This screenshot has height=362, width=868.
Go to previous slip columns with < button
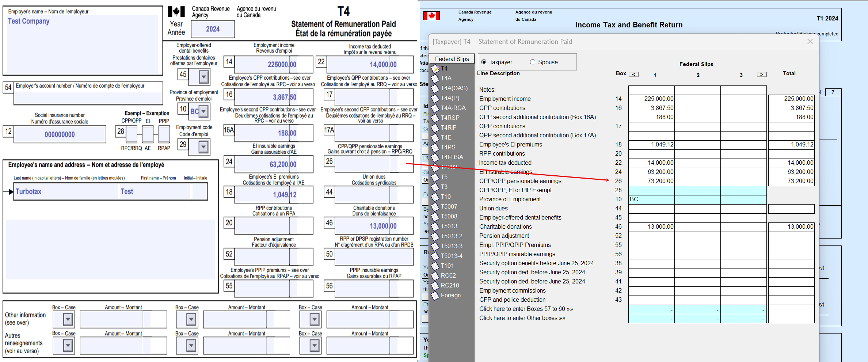(634, 74)
